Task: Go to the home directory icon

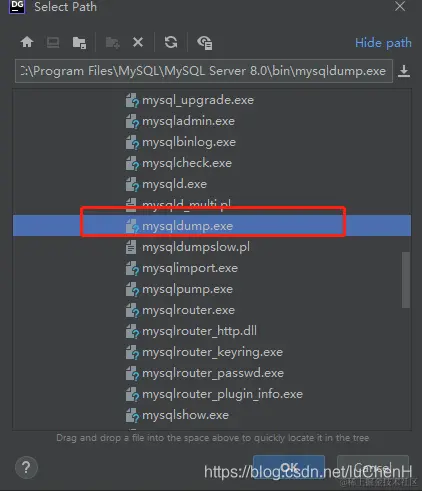Action: [27, 42]
